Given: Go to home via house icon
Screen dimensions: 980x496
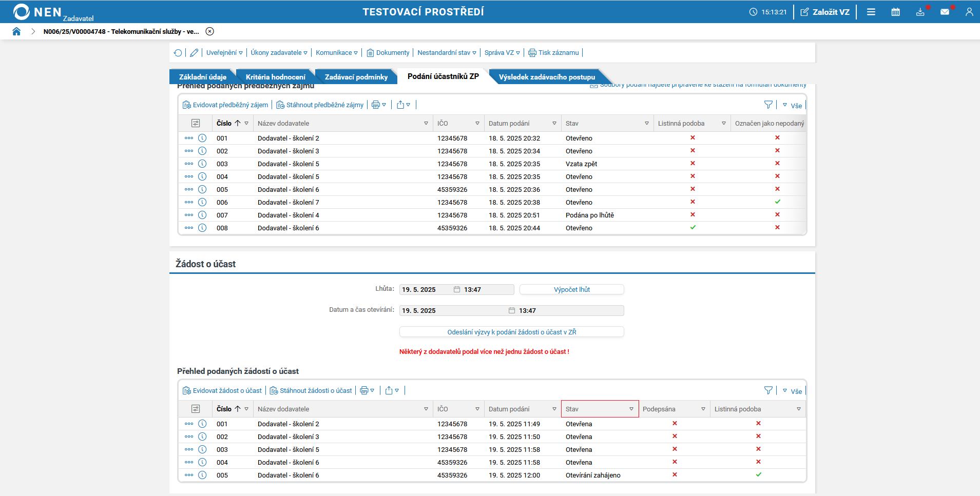Looking at the screenshot, I should pos(16,31).
